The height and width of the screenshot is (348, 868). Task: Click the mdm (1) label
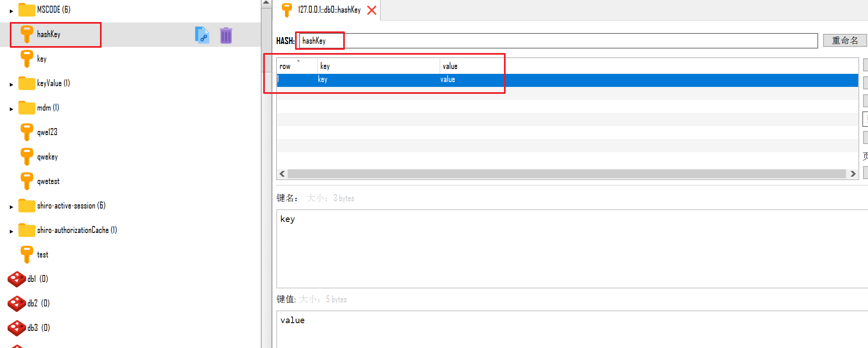click(48, 108)
